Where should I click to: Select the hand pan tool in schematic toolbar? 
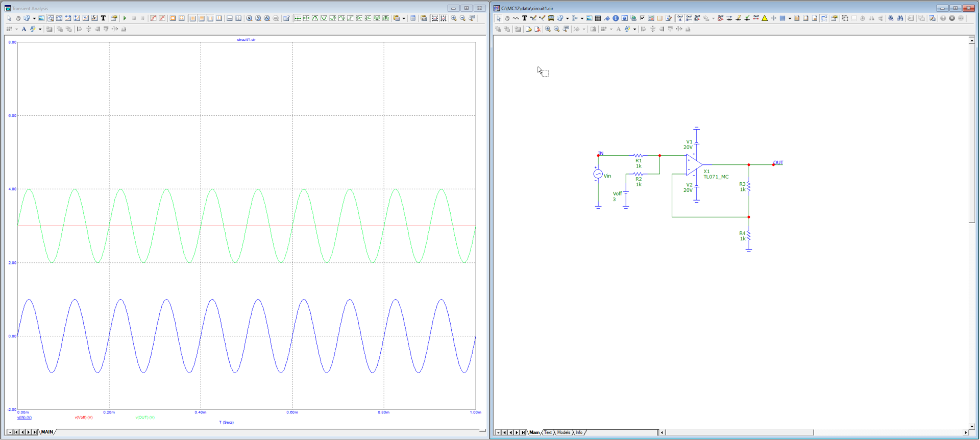pos(507,18)
